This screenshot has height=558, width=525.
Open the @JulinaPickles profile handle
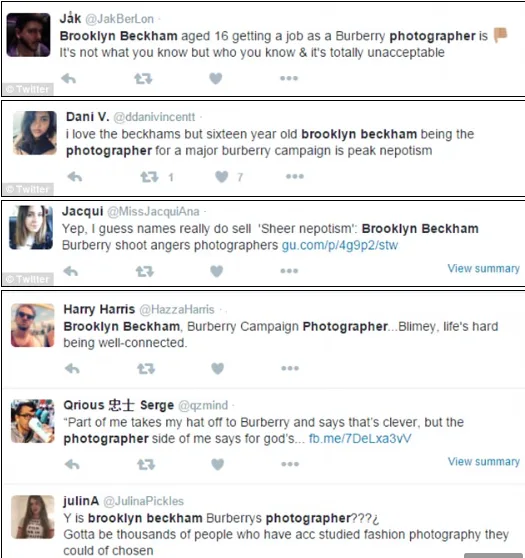(143, 501)
